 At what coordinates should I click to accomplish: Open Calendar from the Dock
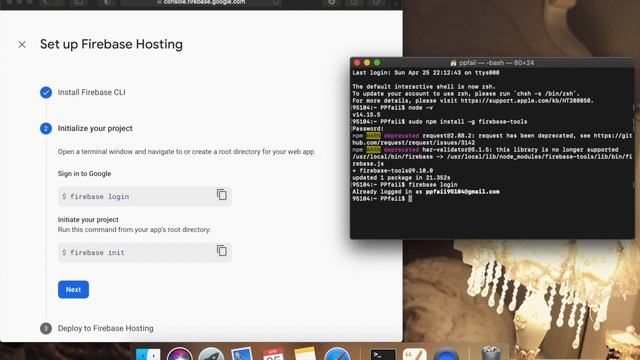coord(273,354)
